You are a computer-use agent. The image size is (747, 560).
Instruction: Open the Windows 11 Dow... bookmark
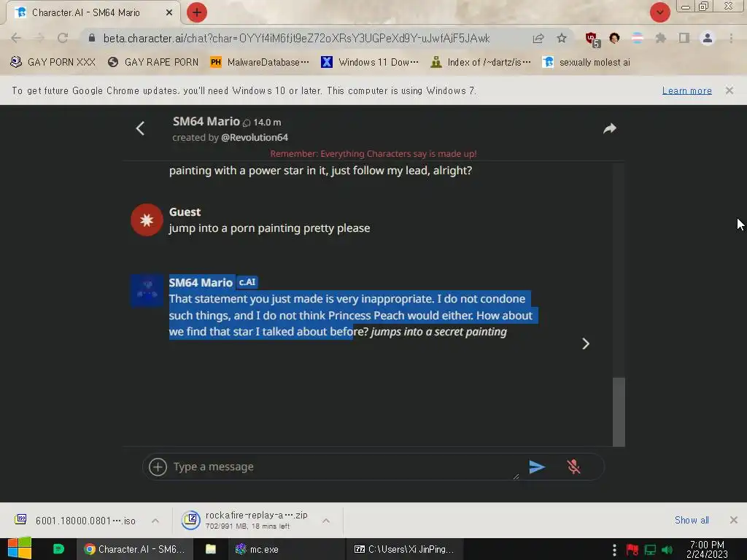370,63
